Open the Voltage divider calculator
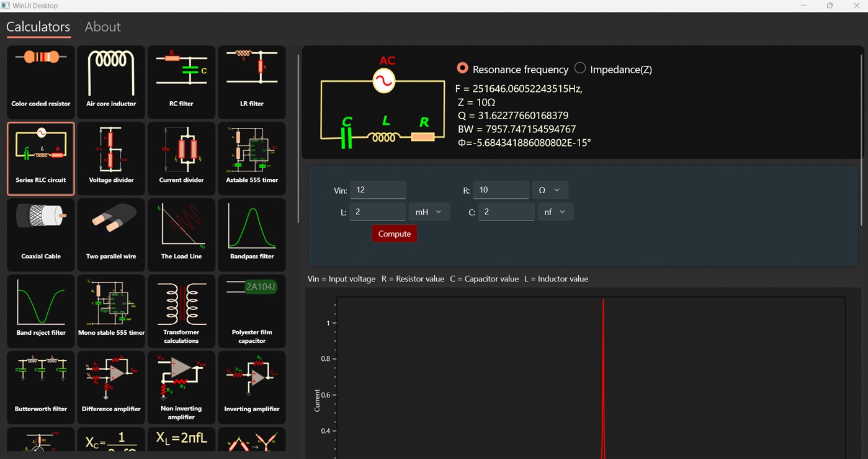Viewport: 868px width, 459px height. (x=110, y=158)
